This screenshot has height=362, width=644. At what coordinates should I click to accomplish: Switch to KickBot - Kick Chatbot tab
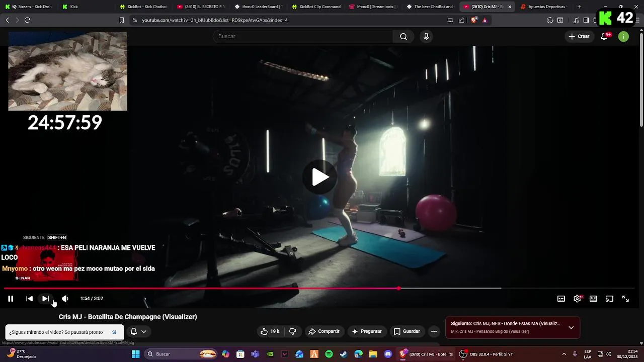pyautogui.click(x=144, y=7)
